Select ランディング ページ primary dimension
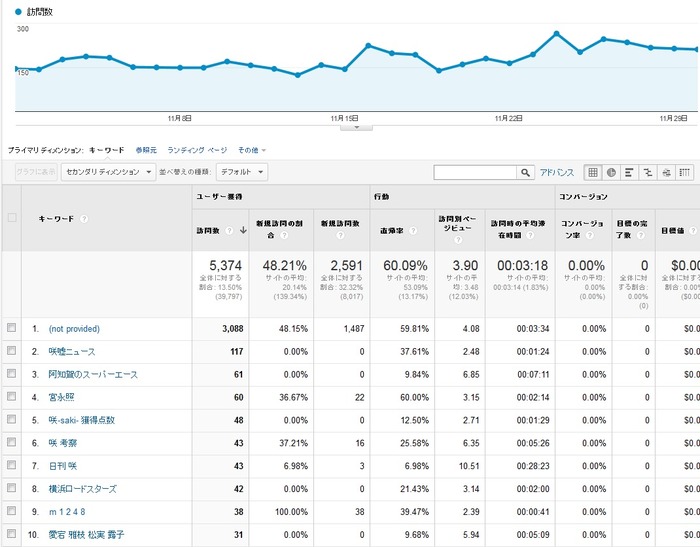 tap(197, 150)
